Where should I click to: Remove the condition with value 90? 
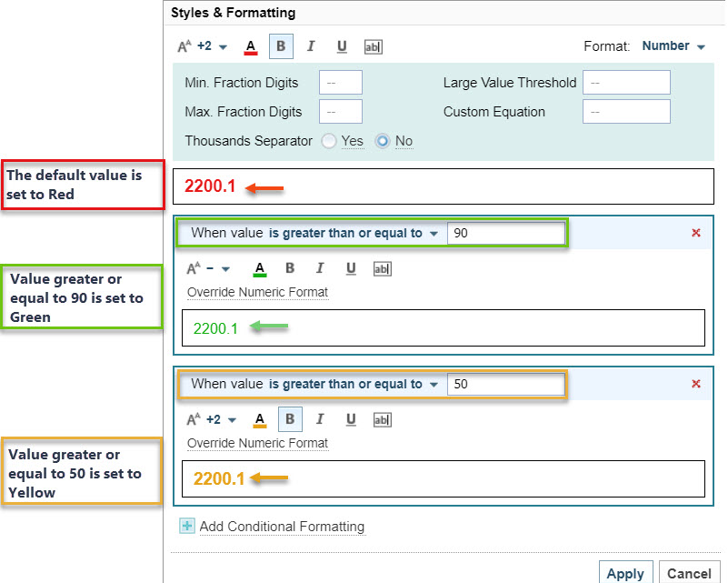point(696,233)
